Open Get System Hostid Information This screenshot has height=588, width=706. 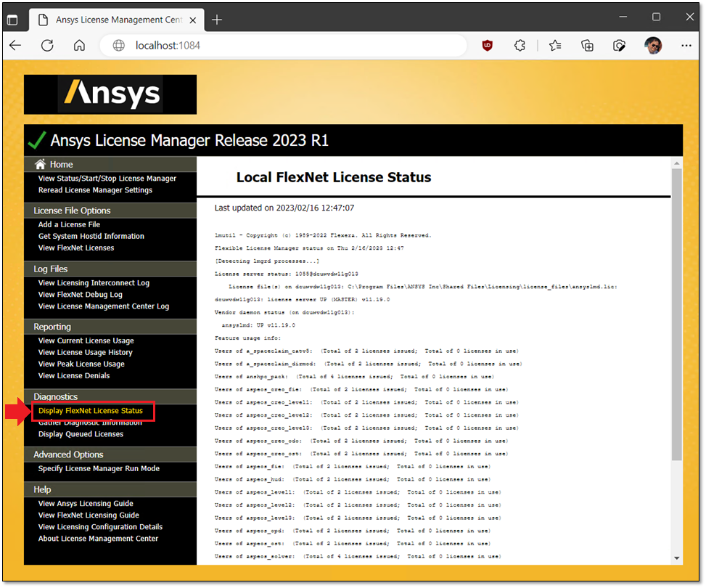(91, 236)
